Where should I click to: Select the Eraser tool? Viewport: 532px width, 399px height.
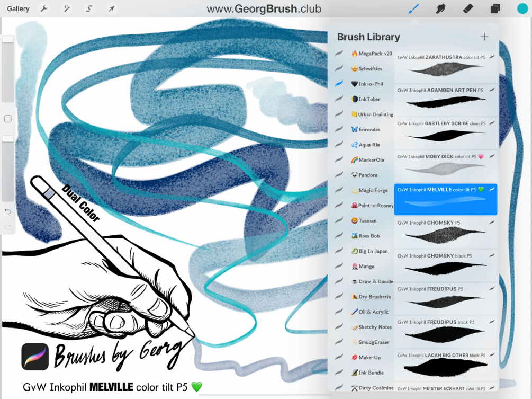pyautogui.click(x=468, y=9)
